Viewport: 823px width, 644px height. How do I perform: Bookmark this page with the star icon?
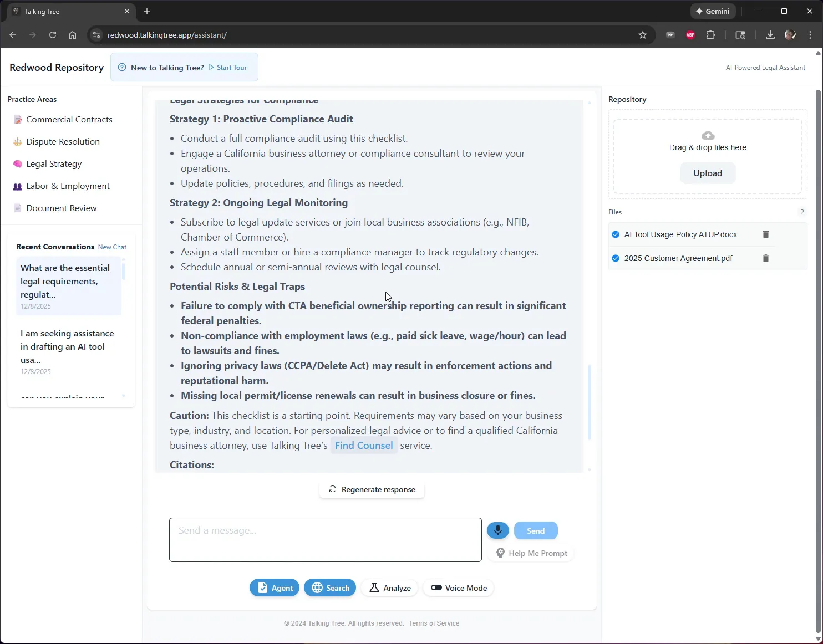[642, 35]
